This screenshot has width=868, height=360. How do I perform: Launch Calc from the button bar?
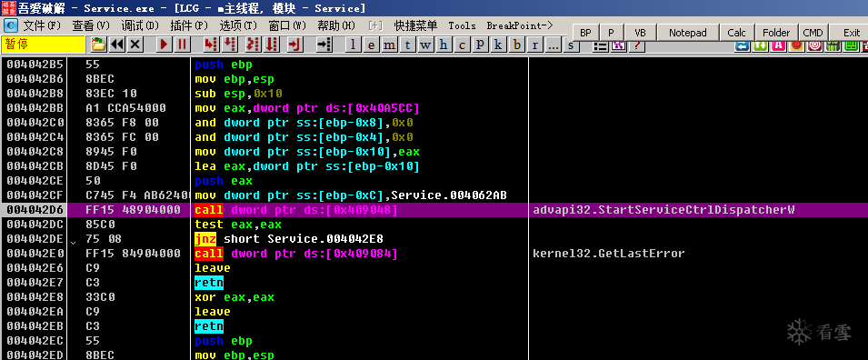(x=737, y=33)
